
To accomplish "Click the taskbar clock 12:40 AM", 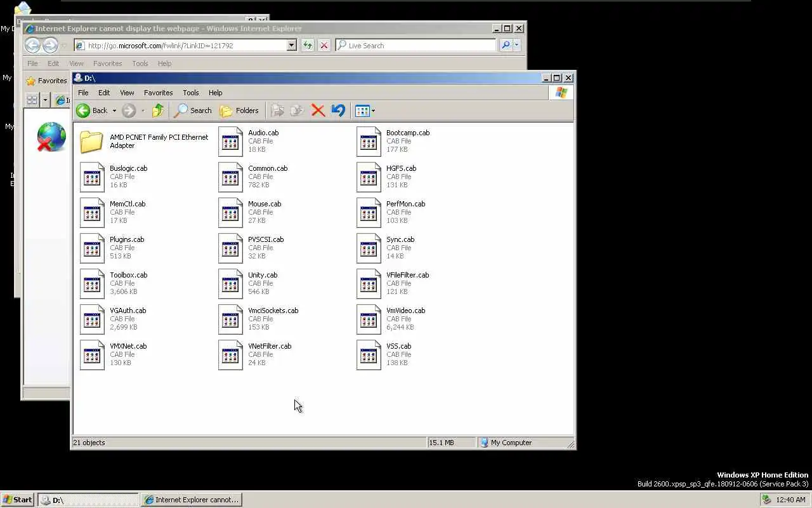I will coord(790,500).
